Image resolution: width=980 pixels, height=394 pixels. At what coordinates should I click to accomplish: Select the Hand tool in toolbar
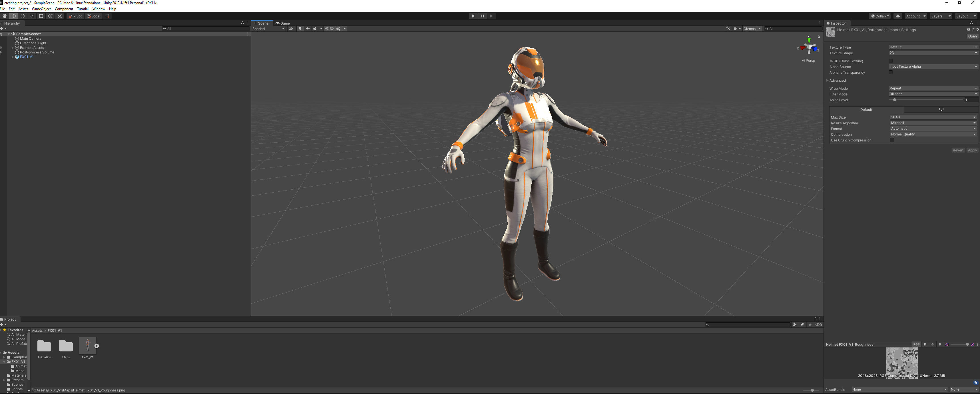coord(4,16)
